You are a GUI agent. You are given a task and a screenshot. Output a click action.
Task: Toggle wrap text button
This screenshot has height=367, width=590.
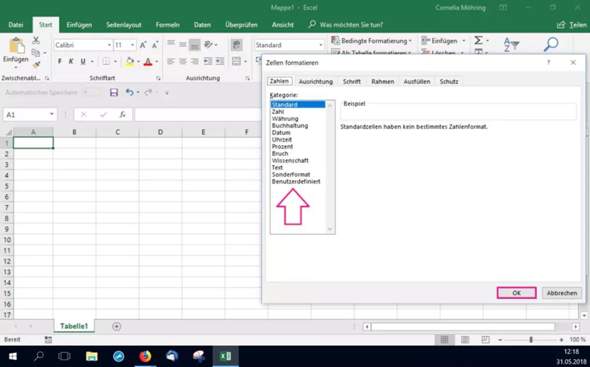point(236,45)
